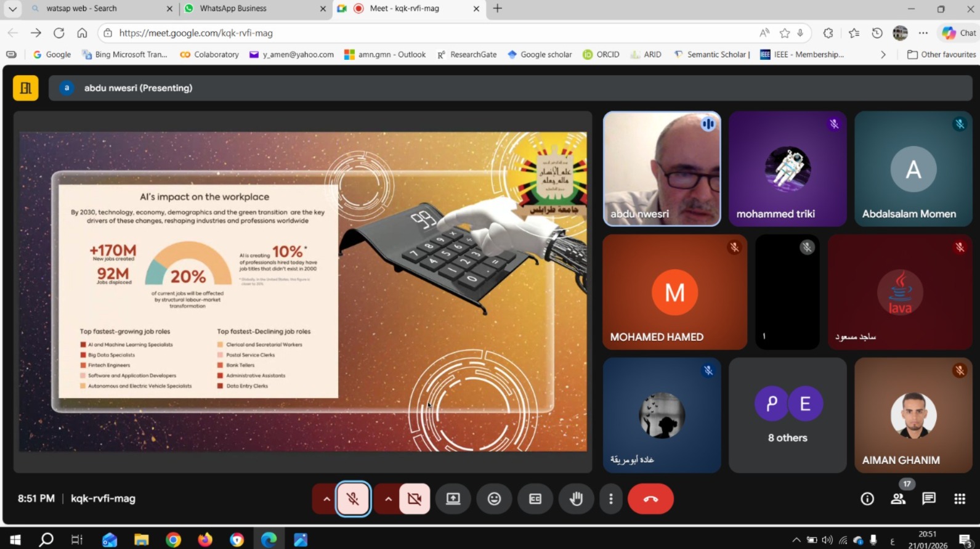
Task: Open the chat with everyone icon
Action: click(x=929, y=499)
